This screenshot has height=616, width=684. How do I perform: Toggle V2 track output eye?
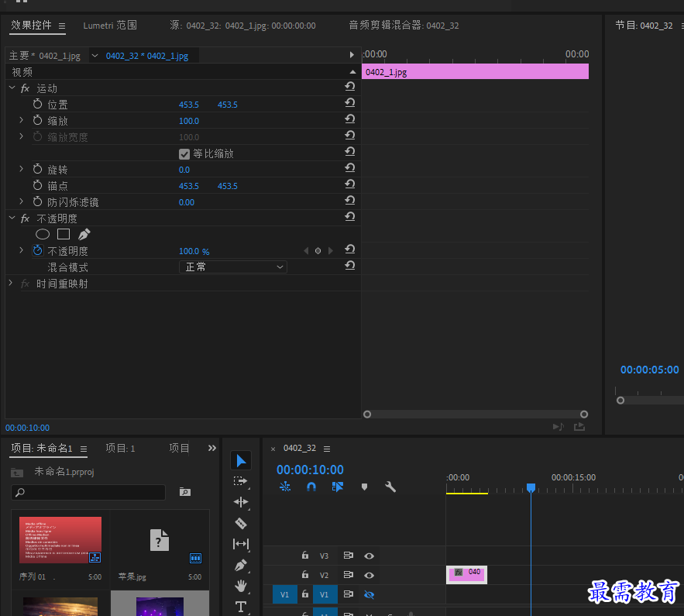coord(369,576)
